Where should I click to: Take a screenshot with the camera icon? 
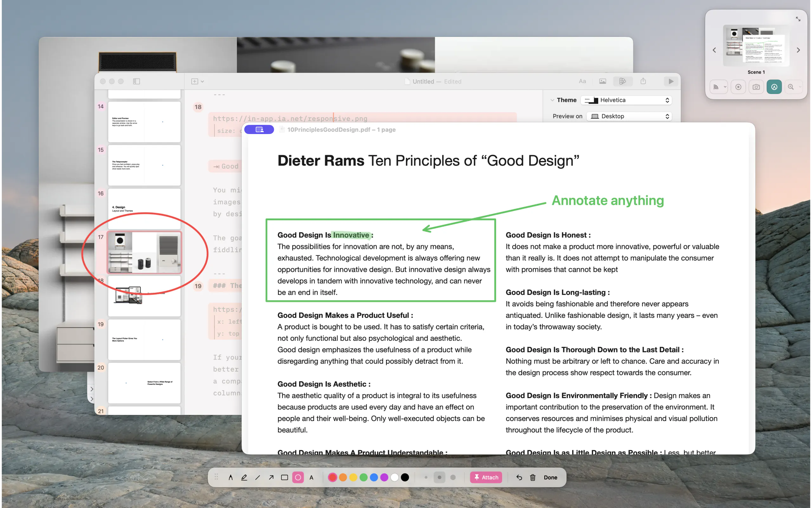[756, 87]
